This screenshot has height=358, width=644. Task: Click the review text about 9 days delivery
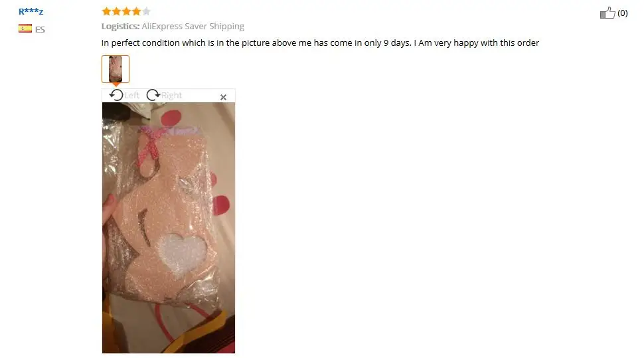(320, 43)
